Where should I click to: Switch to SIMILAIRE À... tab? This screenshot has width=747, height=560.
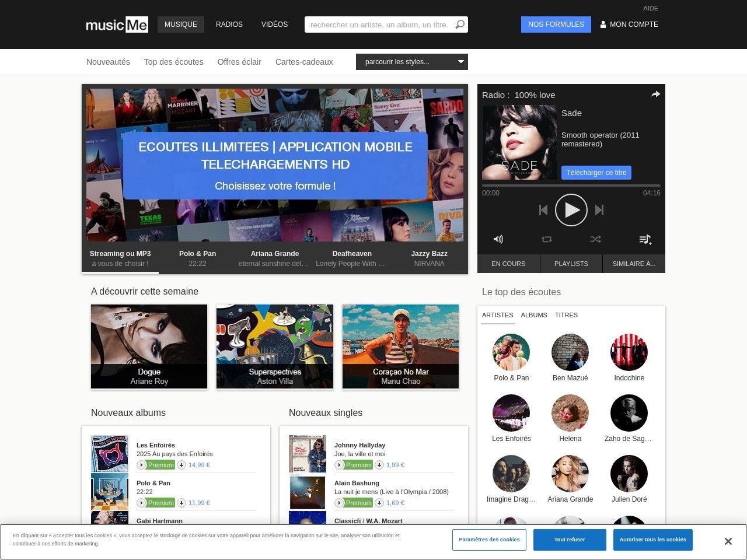[634, 264]
